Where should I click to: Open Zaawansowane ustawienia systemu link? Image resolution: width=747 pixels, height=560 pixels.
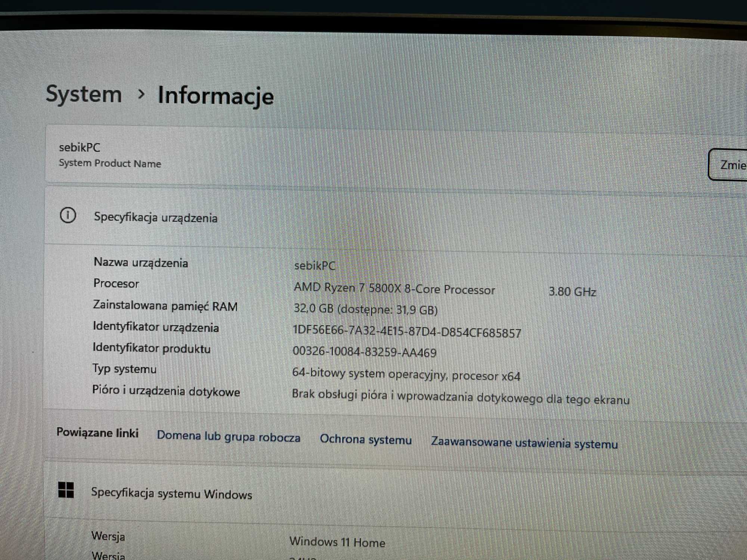click(524, 443)
